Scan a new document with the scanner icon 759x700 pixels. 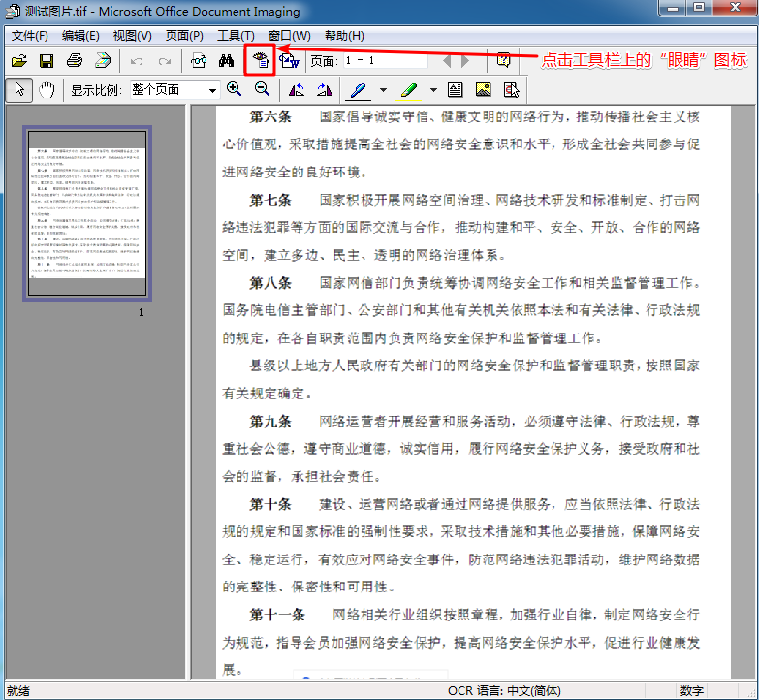point(103,61)
